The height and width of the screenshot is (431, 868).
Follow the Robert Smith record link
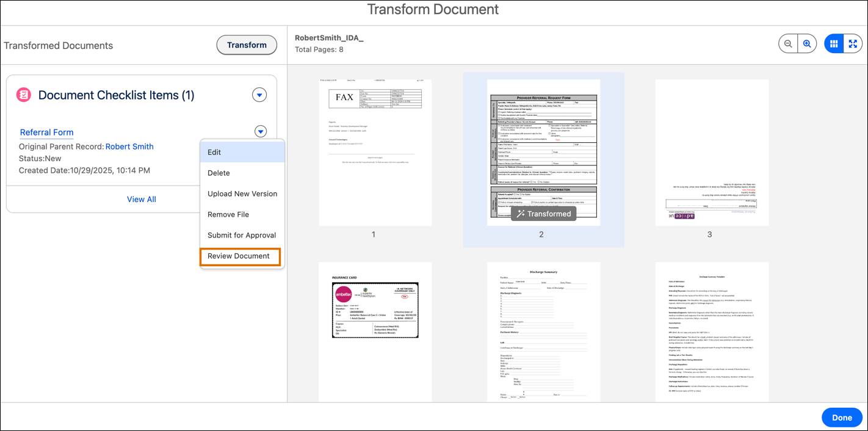[x=129, y=147]
